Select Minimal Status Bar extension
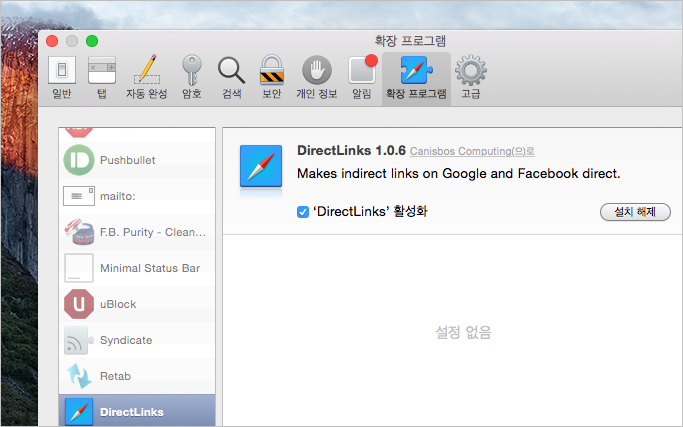This screenshot has height=427, width=683. (x=137, y=268)
